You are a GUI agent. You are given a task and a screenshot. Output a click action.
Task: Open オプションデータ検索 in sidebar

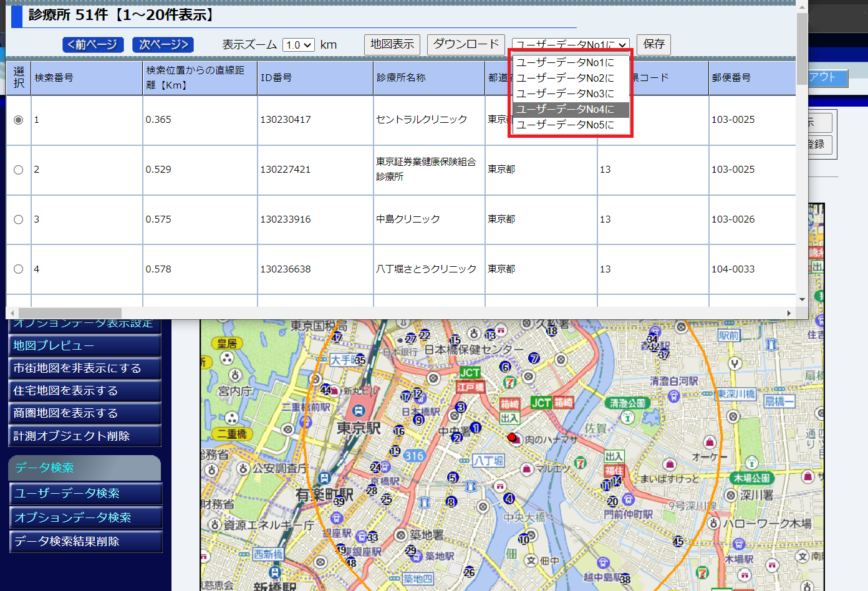click(x=85, y=517)
